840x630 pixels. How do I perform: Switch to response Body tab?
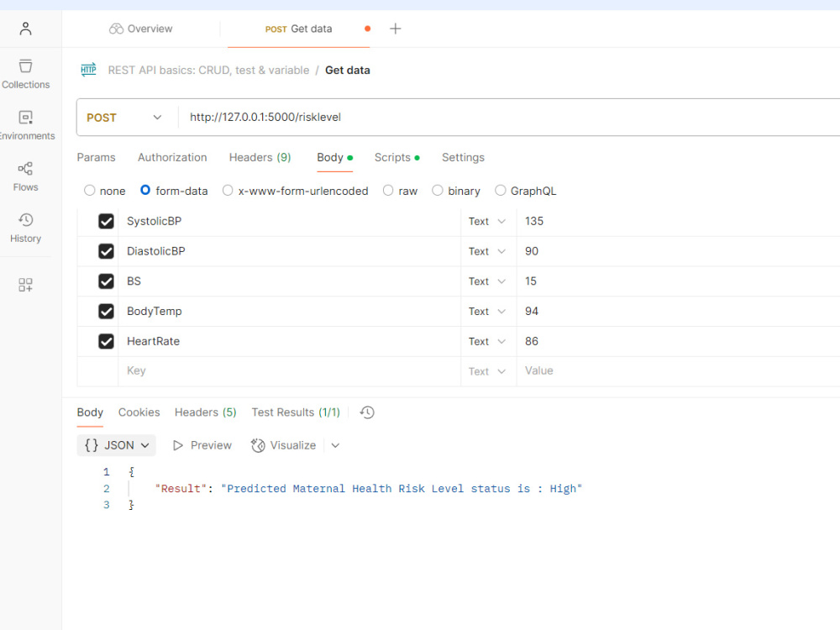pyautogui.click(x=90, y=412)
